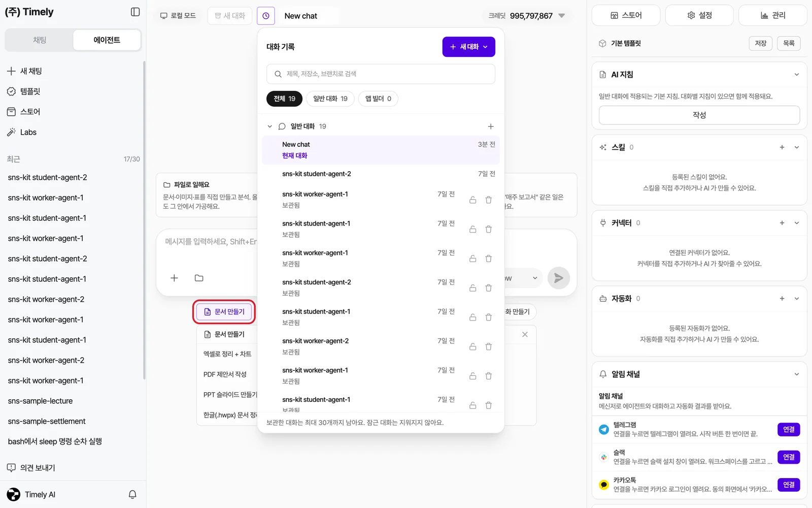812x508 pixels.
Task: Click the 작성 button under AI 지침
Action: click(x=699, y=115)
